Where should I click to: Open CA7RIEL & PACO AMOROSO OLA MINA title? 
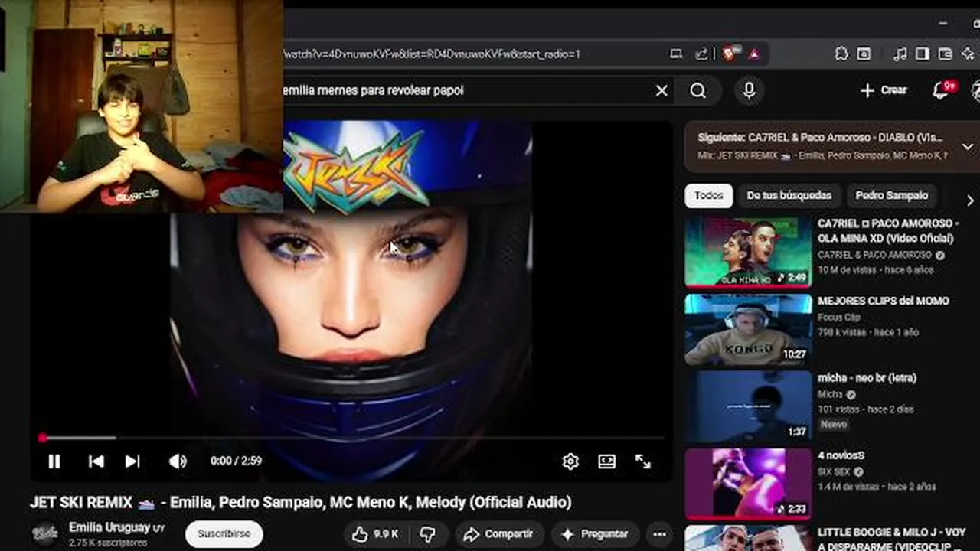click(x=887, y=231)
